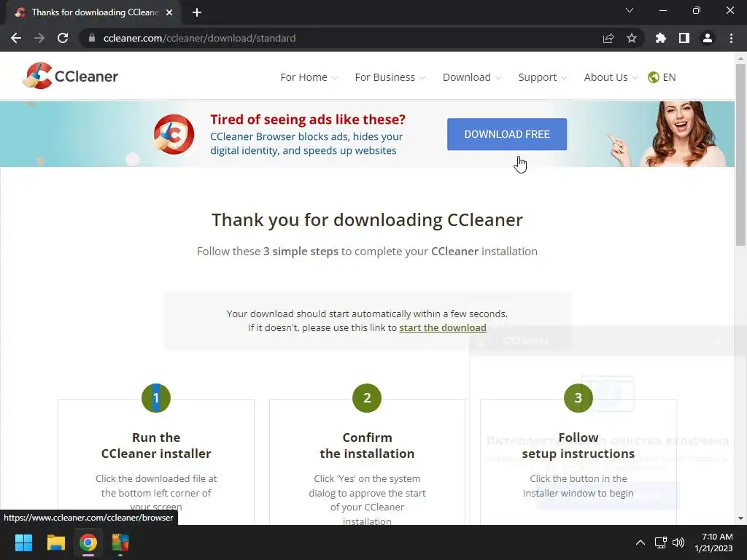Expand the Support menu
Viewport: 747px width, 560px height.
(x=543, y=77)
